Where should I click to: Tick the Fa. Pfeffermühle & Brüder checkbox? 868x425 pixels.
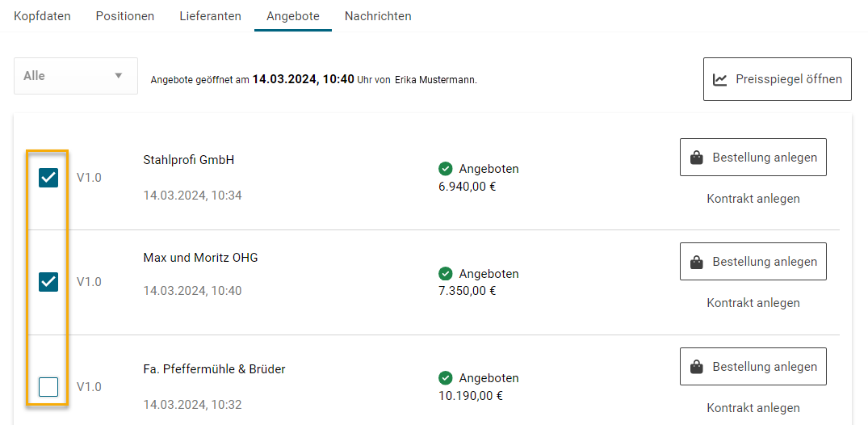(48, 387)
